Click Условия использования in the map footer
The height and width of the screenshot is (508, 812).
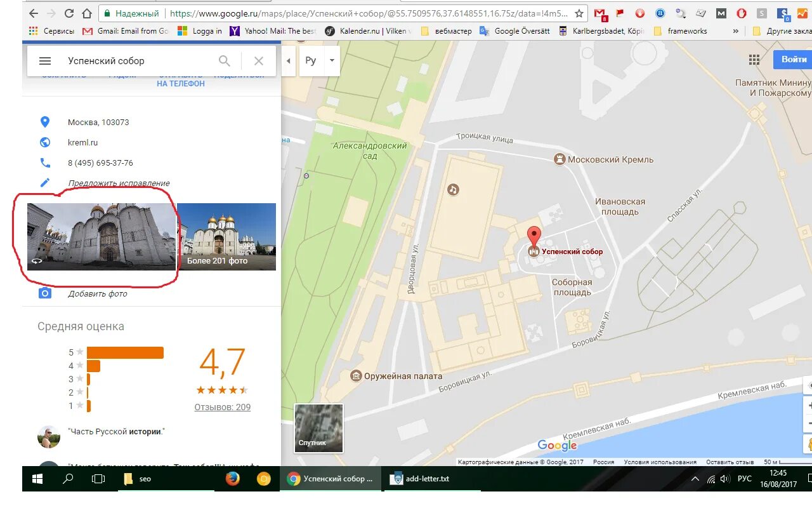tap(660, 462)
